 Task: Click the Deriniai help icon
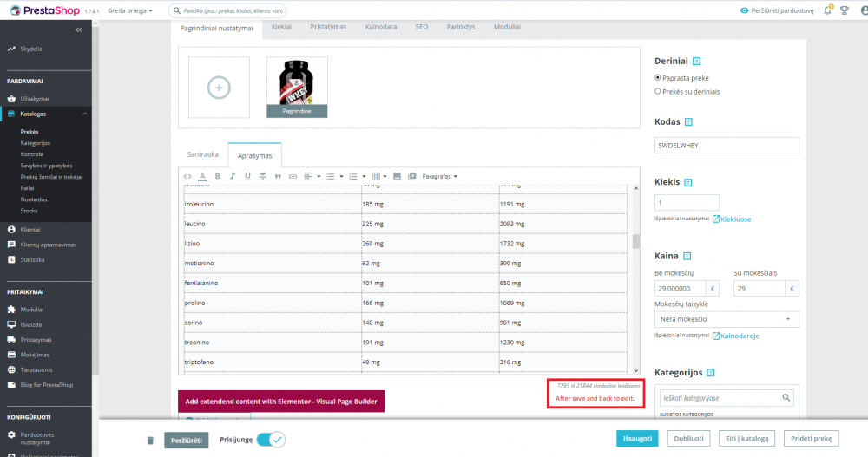(x=696, y=62)
